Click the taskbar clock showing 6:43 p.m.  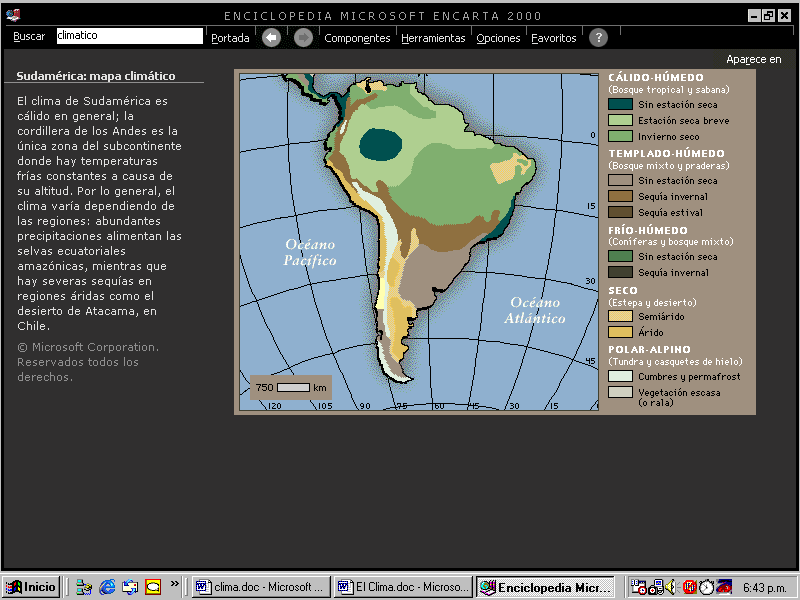[x=764, y=588]
